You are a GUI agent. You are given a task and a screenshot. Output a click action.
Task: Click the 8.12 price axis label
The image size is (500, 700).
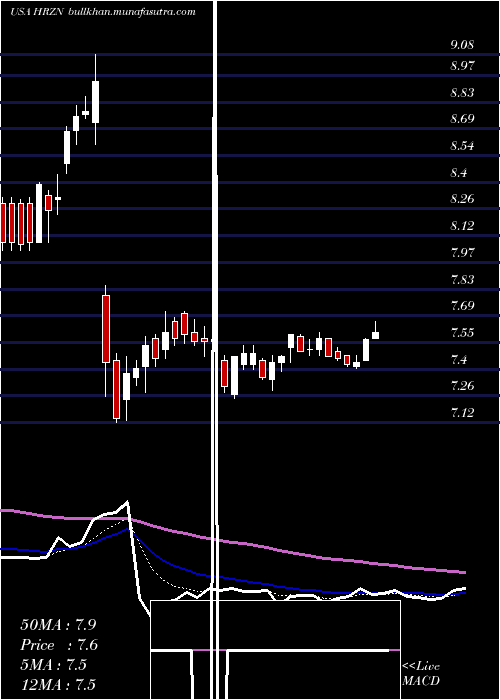(x=462, y=226)
